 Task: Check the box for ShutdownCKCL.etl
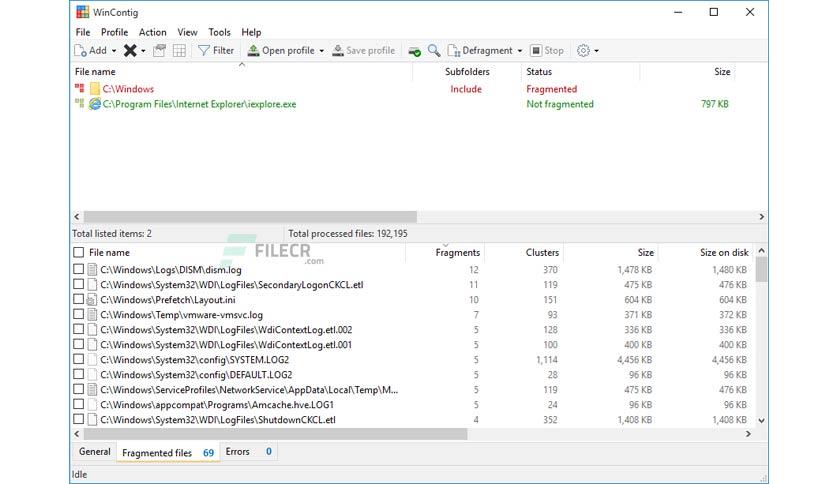[x=78, y=419]
